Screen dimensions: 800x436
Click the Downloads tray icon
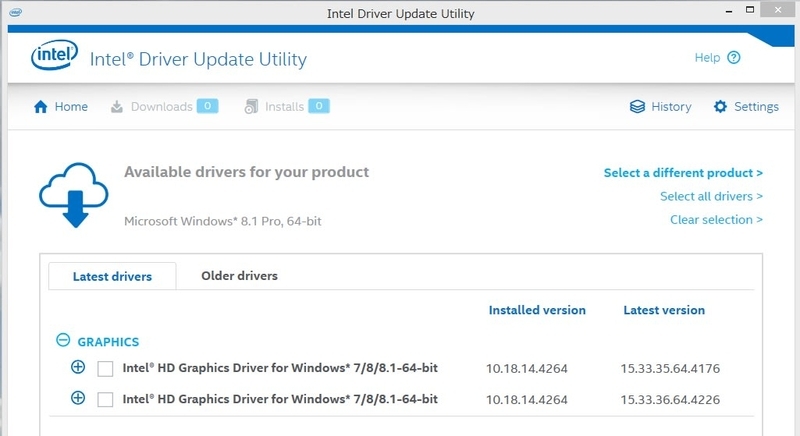117,107
